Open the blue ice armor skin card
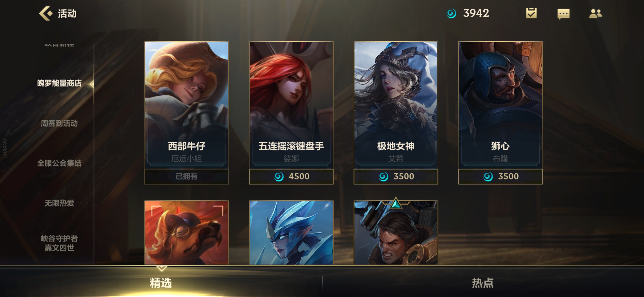644x297 pixels. [291, 233]
